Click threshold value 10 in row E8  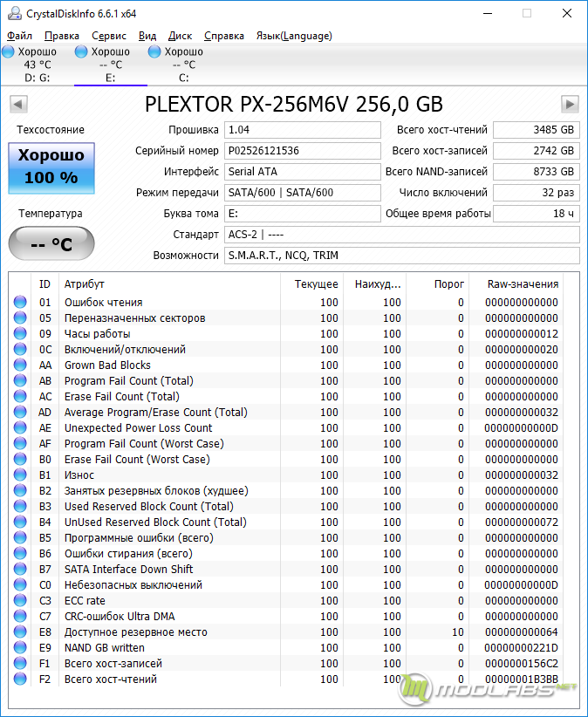point(458,632)
